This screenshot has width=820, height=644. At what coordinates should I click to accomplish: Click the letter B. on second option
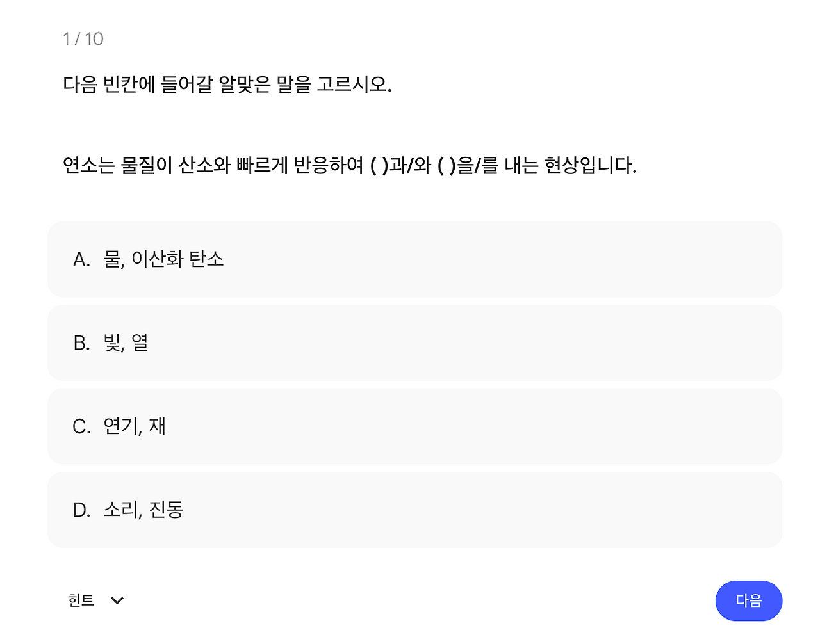tap(81, 343)
